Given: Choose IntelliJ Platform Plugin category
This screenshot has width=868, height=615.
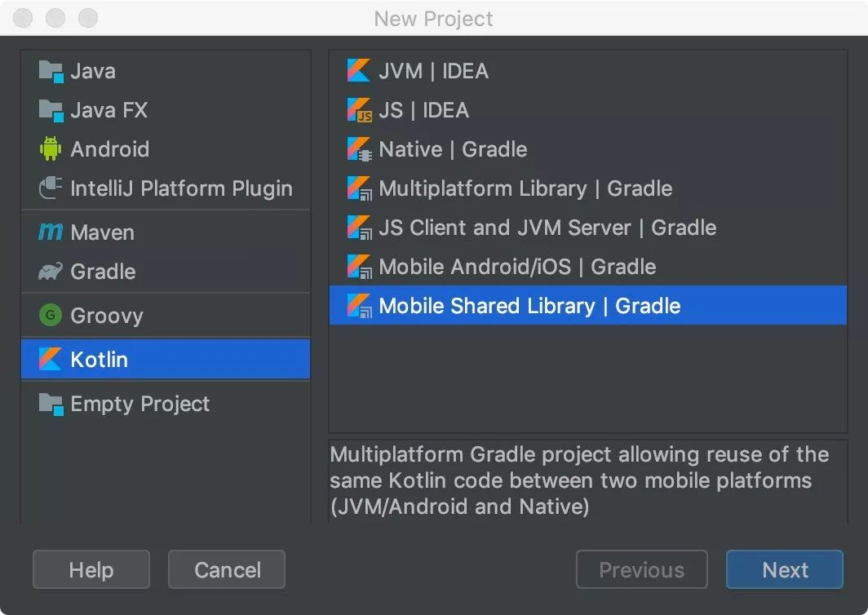Looking at the screenshot, I should point(166,188).
